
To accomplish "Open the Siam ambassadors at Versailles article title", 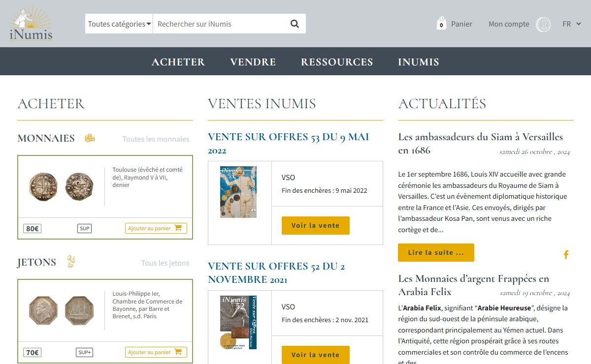I will (x=481, y=144).
